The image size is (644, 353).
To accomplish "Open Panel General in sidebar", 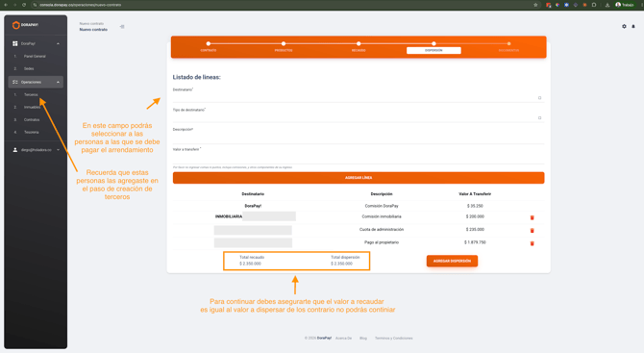I will [x=35, y=57].
